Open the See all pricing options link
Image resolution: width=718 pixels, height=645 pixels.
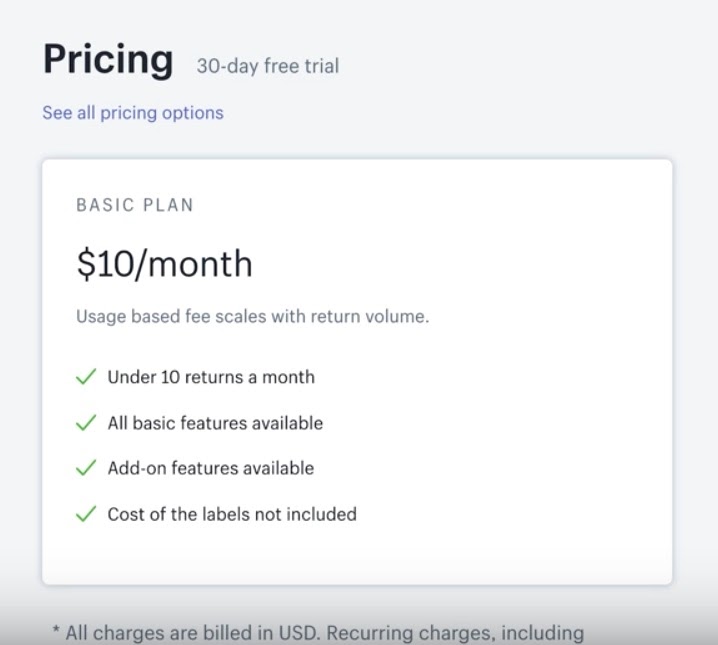click(x=133, y=113)
